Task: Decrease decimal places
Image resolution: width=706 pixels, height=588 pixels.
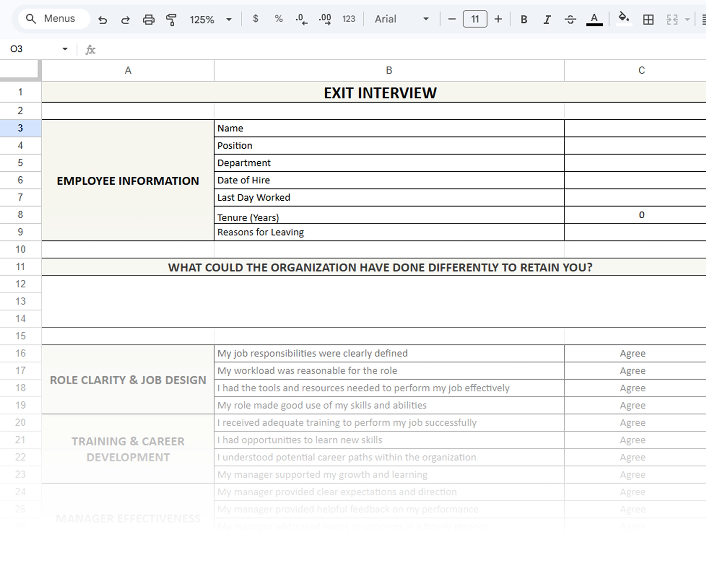Action: click(x=302, y=19)
